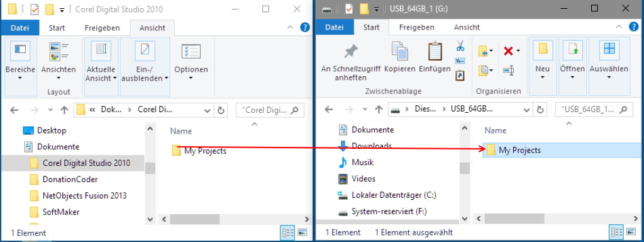Switch to Start tab in left window
This screenshot has height=242, width=644.
point(57,28)
